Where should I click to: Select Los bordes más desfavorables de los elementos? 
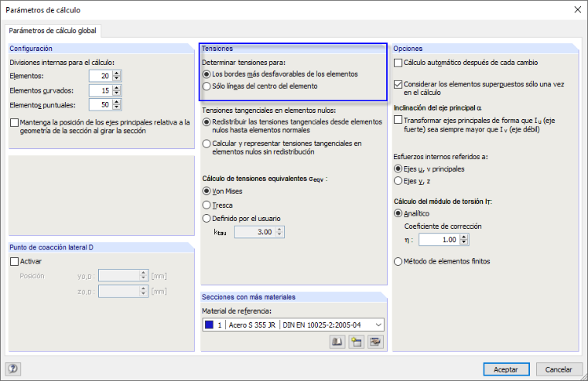pos(207,74)
